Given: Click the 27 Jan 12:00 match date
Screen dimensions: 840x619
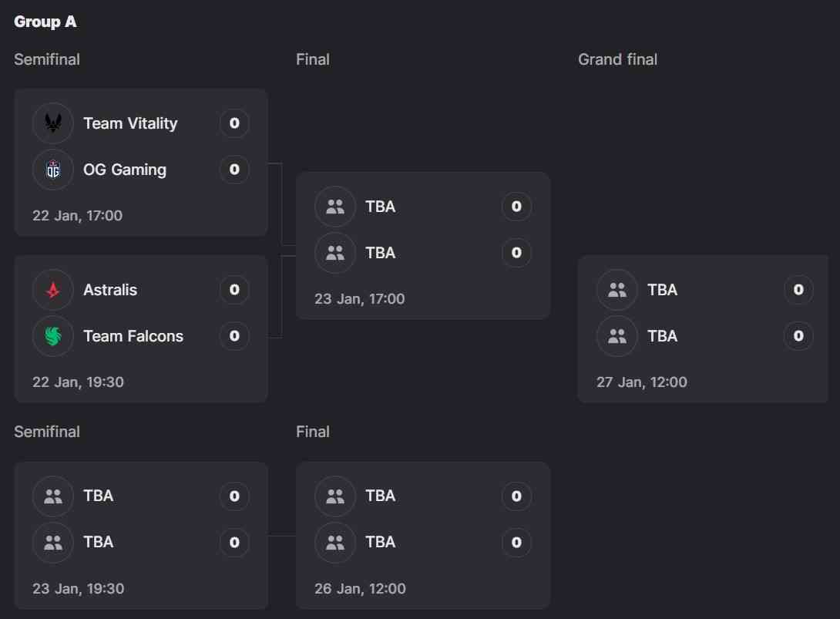Looking at the screenshot, I should pyautogui.click(x=642, y=382).
